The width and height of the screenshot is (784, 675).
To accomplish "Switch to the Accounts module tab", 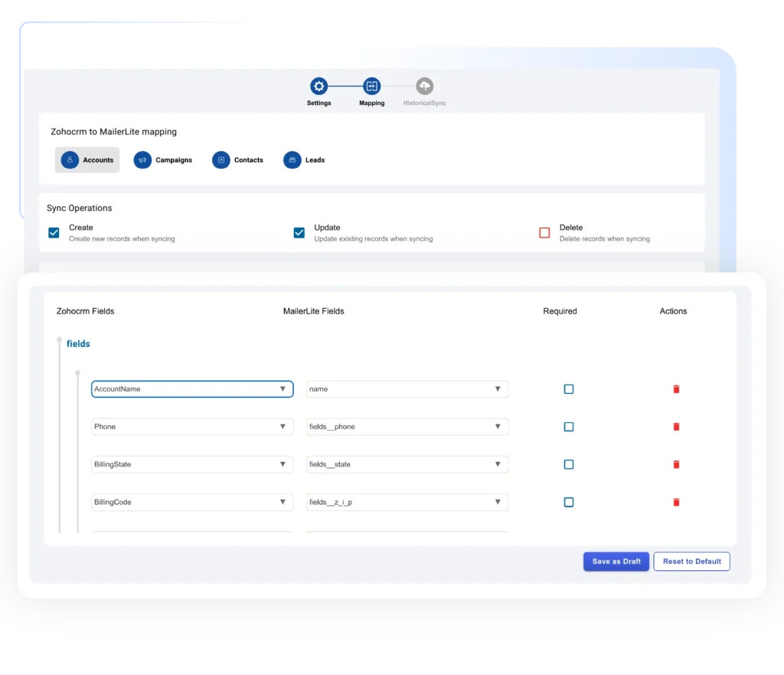I will pos(87,160).
